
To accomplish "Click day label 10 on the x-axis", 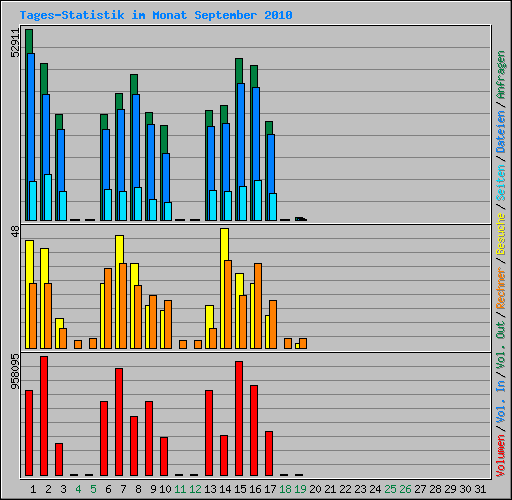I will (x=165, y=489).
